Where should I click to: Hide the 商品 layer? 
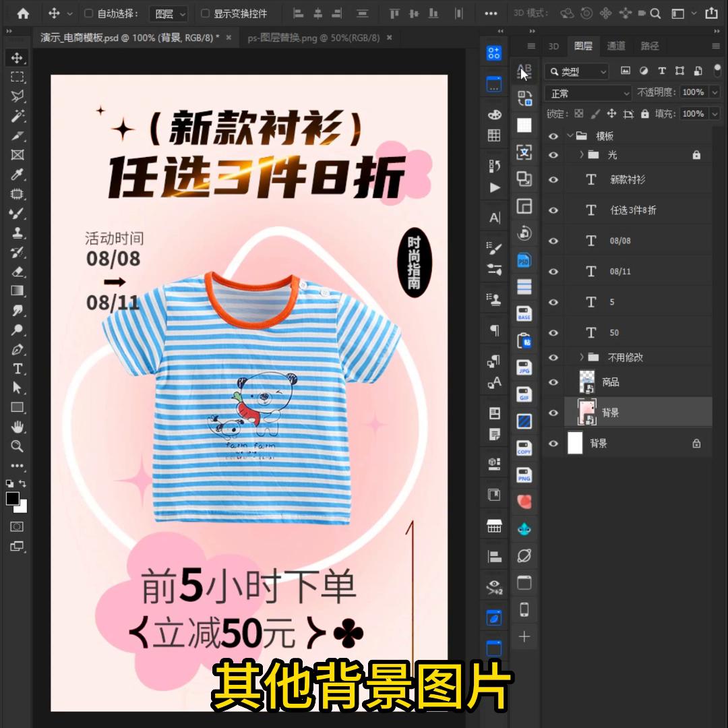tap(553, 382)
